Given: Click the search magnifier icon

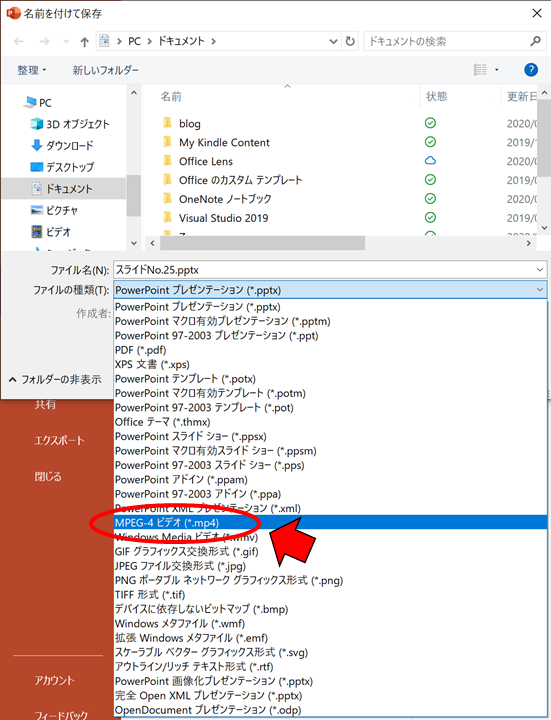Looking at the screenshot, I should click(535, 41).
